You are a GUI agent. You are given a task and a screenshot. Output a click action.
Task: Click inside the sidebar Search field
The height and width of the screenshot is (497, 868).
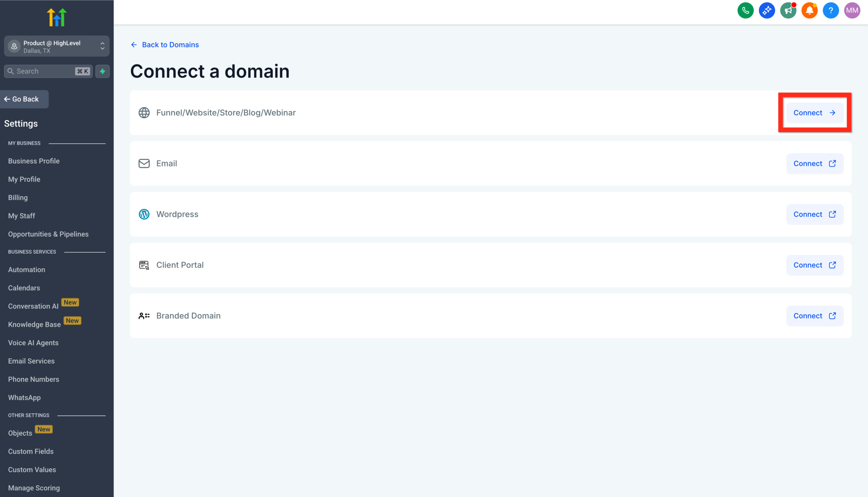point(44,71)
